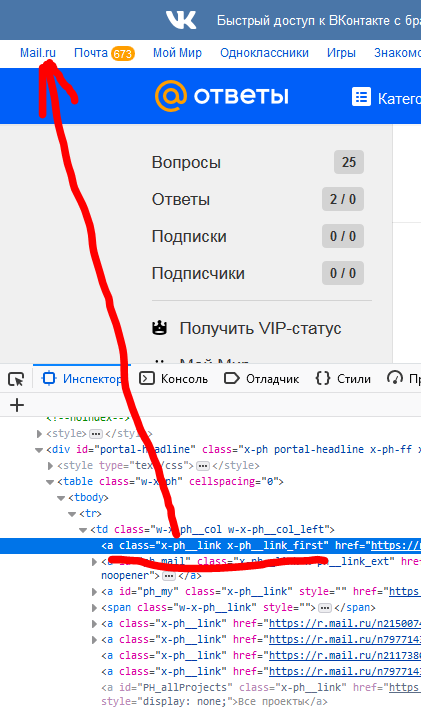Click the 0 / 0 counter beside Подписчики
The height and width of the screenshot is (712, 421).
343,273
